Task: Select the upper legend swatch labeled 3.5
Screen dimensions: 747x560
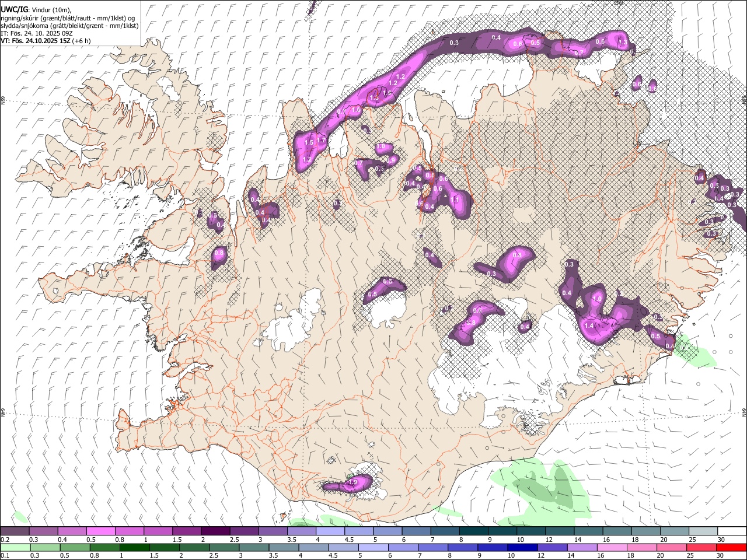Action: (301, 531)
